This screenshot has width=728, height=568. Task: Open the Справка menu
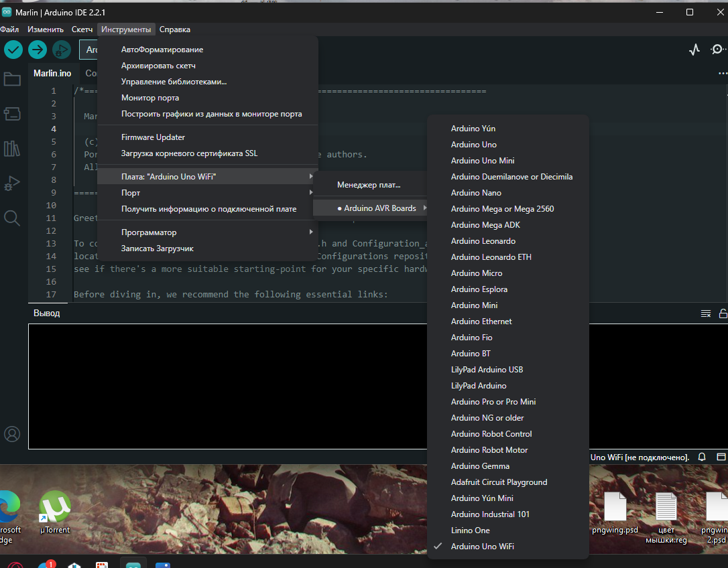point(174,29)
